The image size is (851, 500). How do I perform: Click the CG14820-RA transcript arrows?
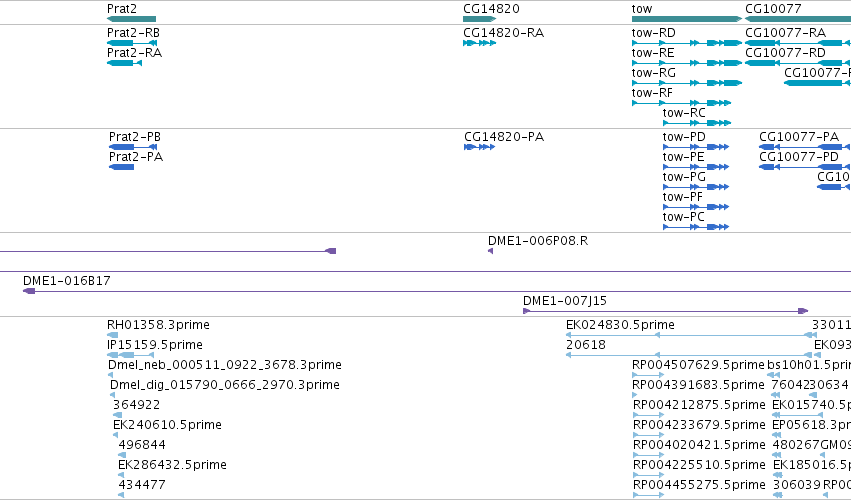pyautogui.click(x=479, y=43)
